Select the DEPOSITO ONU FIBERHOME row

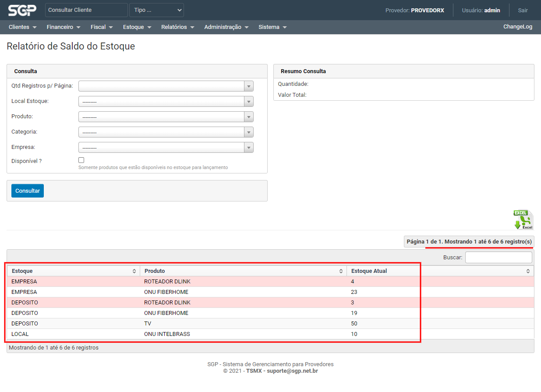270,313
